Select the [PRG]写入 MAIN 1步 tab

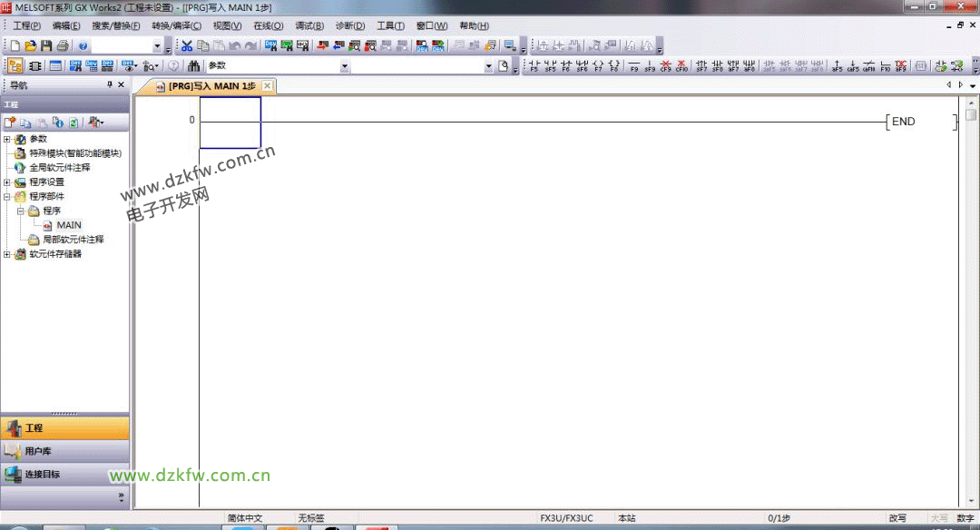click(211, 86)
